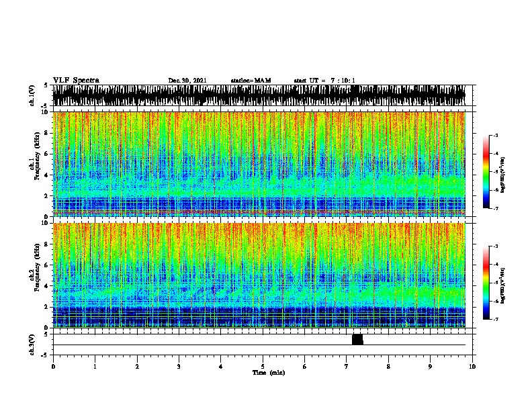Click the time axis tick label "2"
This screenshot has height=411, width=532.
pyautogui.click(x=137, y=367)
